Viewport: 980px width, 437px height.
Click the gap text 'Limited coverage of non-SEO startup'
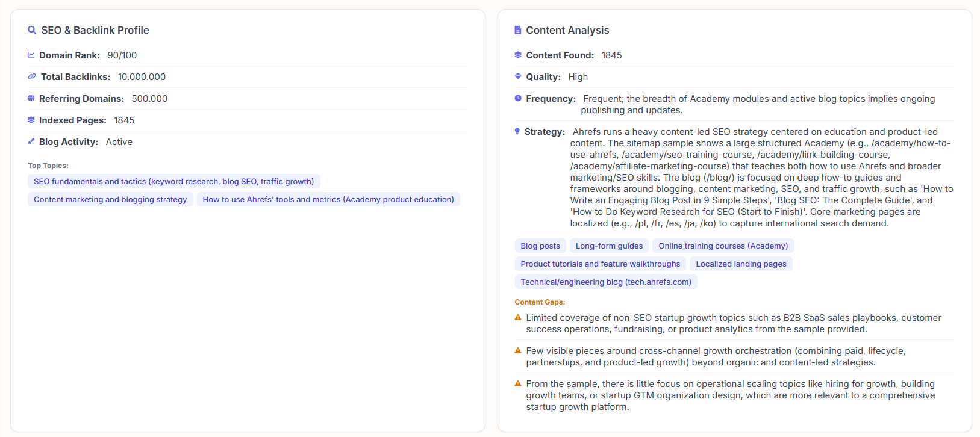(734, 323)
